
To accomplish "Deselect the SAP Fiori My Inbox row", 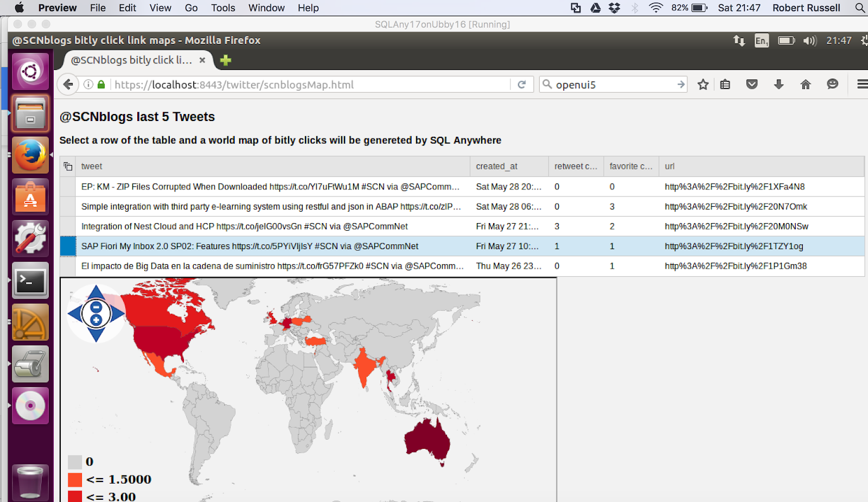I will click(x=68, y=246).
